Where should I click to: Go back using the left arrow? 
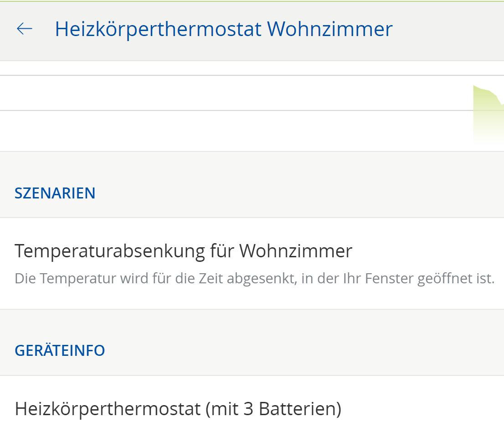[25, 29]
